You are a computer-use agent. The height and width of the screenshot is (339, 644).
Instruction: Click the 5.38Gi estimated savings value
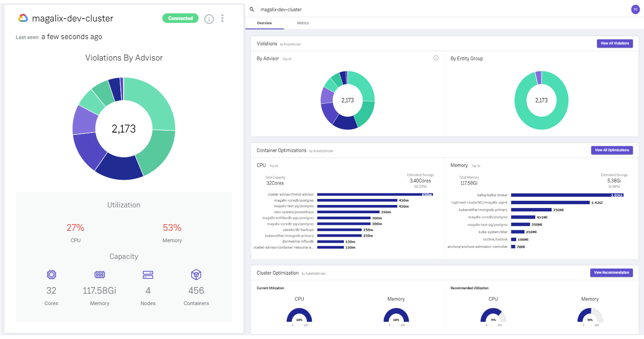614,181
